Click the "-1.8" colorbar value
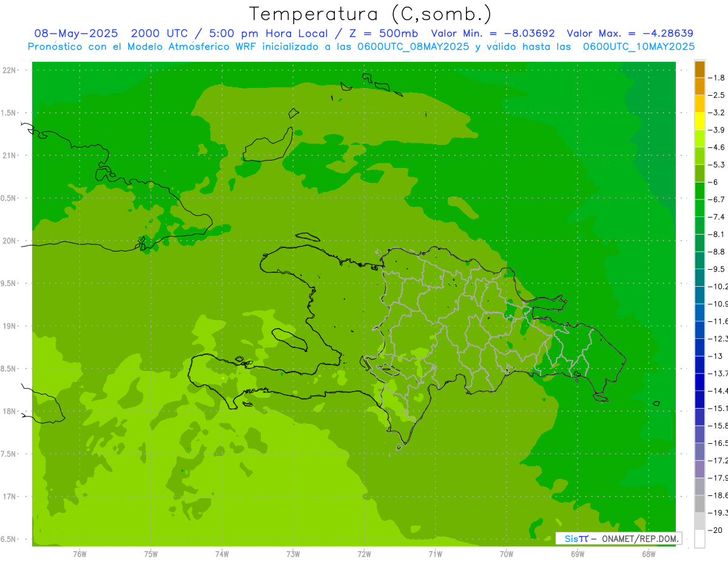Screen dimensions: 728x562 pyautogui.click(x=718, y=78)
